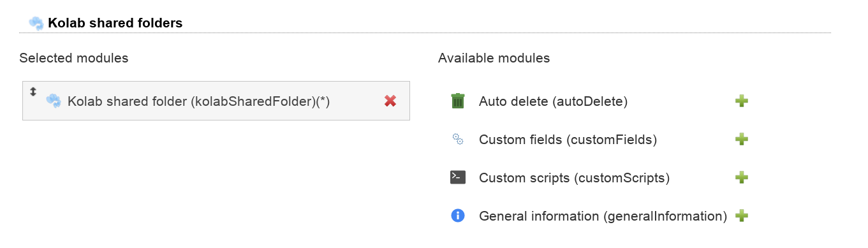Screen dimensions: 868x248
Task: Select the Auto delete (autoDelete) module name
Action: 554,101
